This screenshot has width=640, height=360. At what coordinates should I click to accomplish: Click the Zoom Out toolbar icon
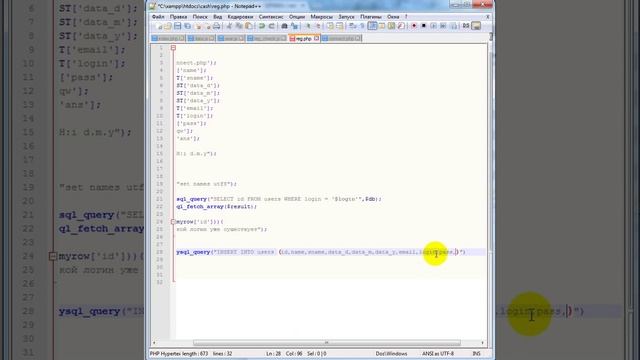pos(318,26)
